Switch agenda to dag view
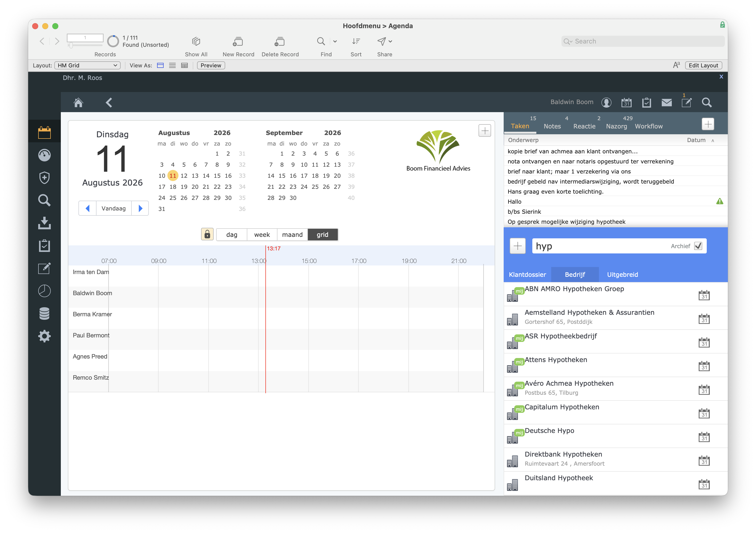This screenshot has width=756, height=533. [x=231, y=235]
